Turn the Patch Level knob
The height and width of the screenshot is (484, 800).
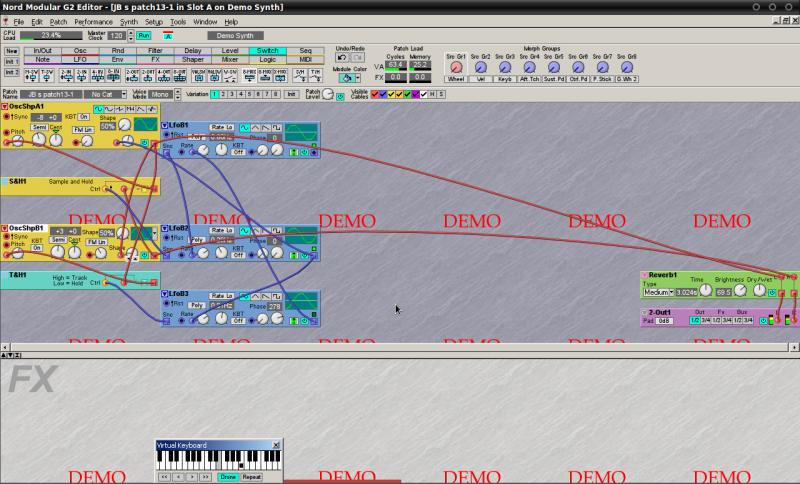click(328, 94)
